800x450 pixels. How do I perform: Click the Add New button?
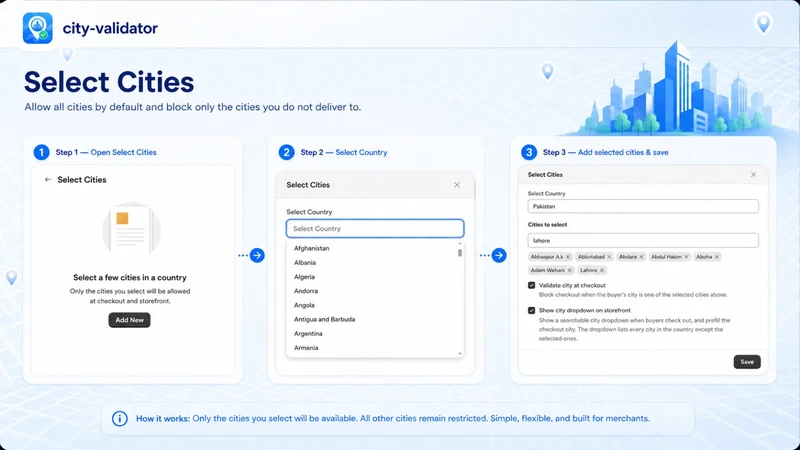click(130, 320)
